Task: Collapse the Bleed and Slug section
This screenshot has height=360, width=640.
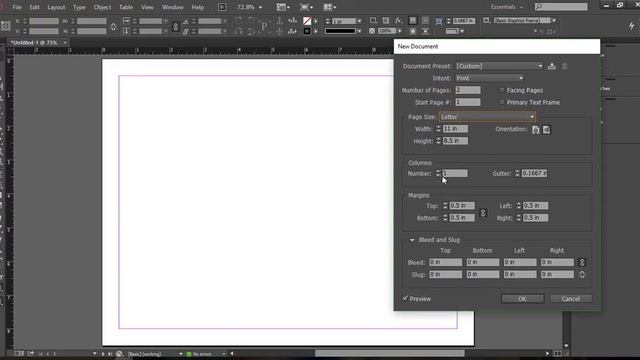Action: [x=412, y=240]
